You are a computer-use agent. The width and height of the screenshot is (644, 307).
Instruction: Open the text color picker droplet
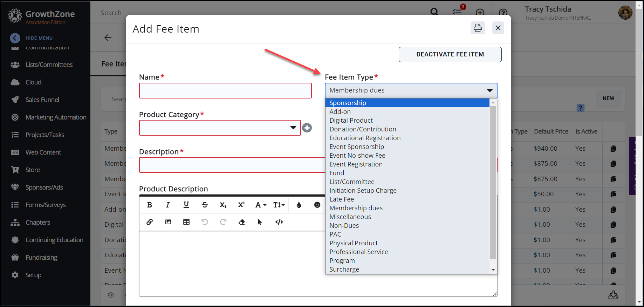(299, 205)
